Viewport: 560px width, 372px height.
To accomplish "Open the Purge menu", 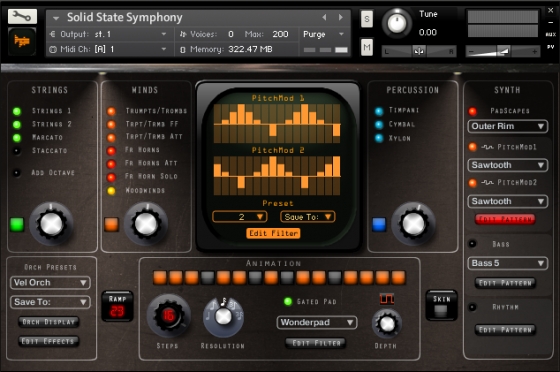I will (x=324, y=34).
